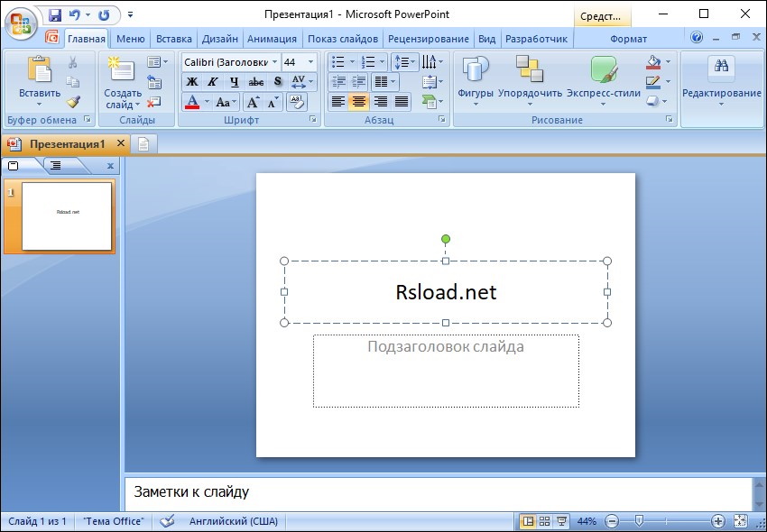Justify text in paragraph group
Image resolution: width=767 pixels, height=532 pixels.
click(402, 102)
